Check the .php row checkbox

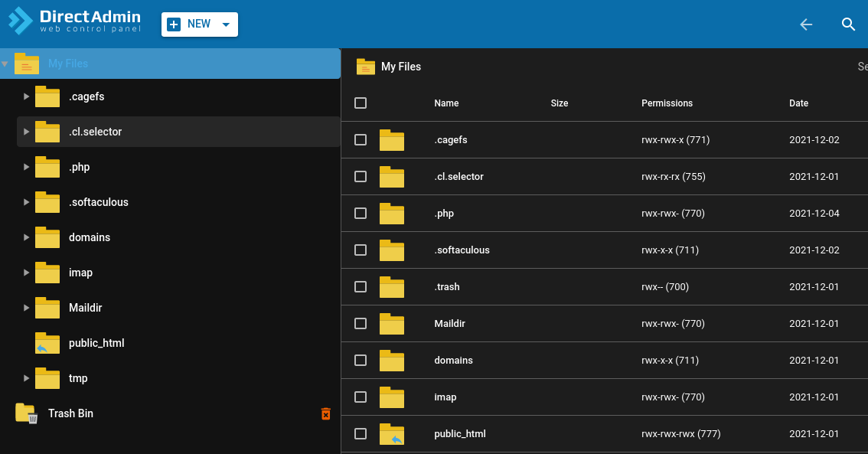[361, 213]
